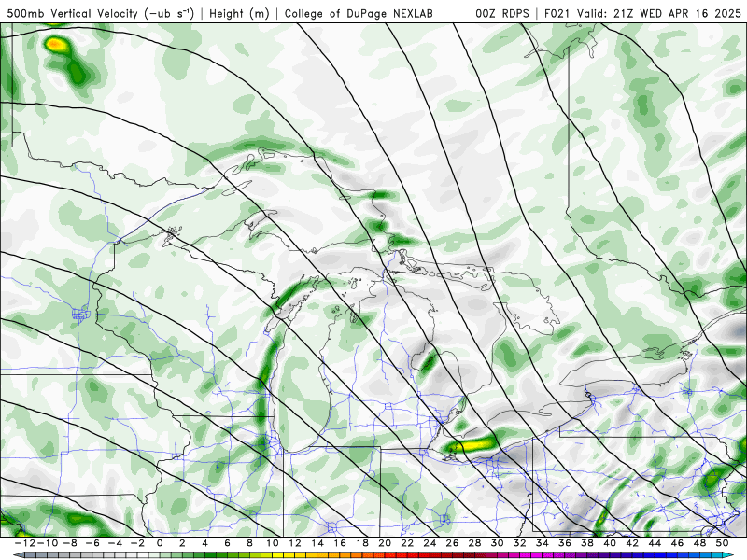The image size is (747, 560).
Task: Click the "Valid: 21Z WED APR 16 2025" text
Action: click(659, 13)
